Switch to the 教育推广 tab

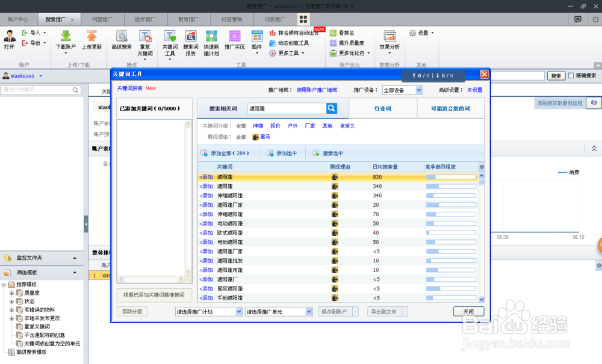coord(188,19)
